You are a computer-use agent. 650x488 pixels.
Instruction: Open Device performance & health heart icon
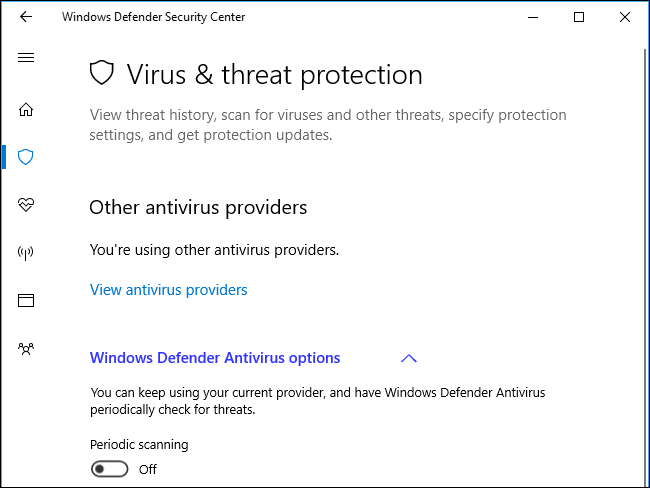pos(26,205)
